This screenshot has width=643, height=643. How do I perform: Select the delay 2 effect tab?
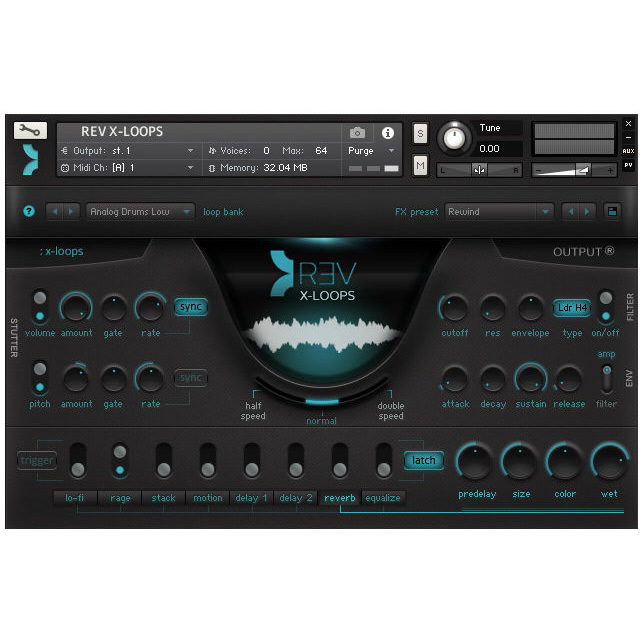296,498
